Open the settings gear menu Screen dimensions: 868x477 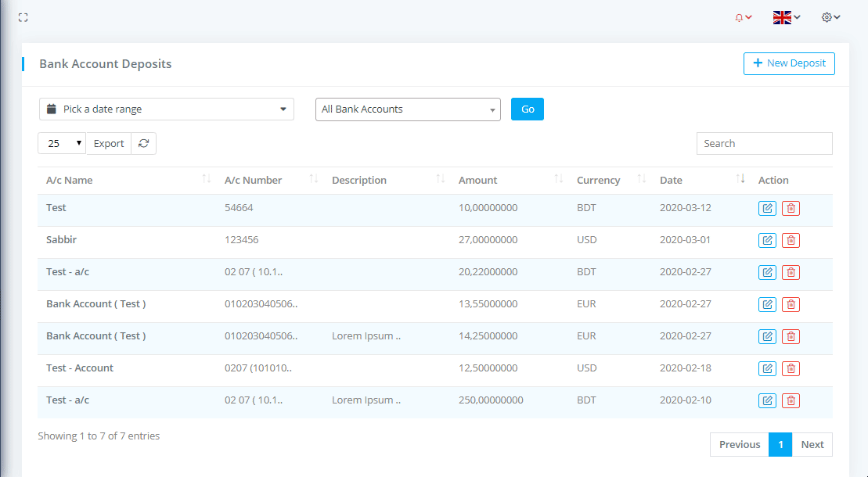tap(830, 17)
